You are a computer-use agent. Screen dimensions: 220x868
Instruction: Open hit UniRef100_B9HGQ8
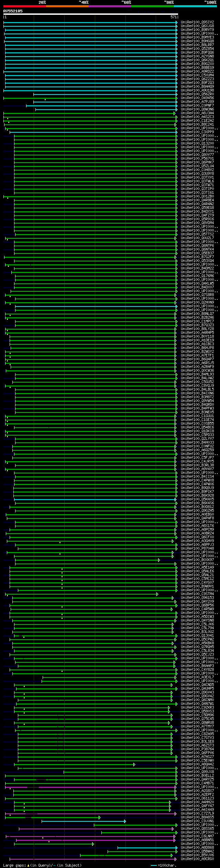coord(197,41)
